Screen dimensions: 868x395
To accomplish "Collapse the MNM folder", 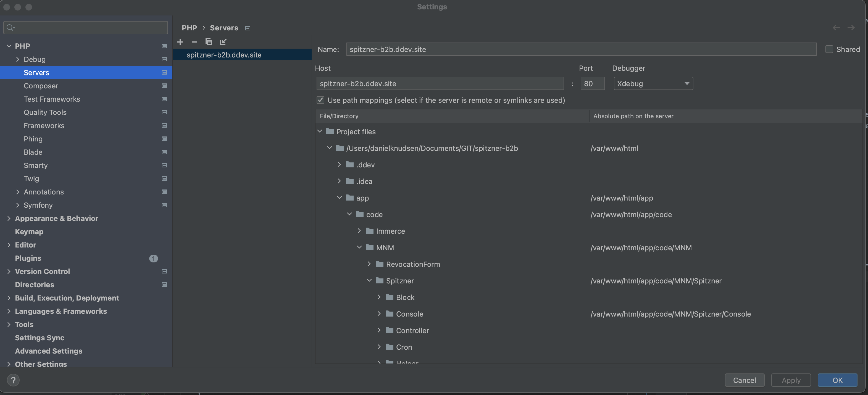I will pos(359,248).
